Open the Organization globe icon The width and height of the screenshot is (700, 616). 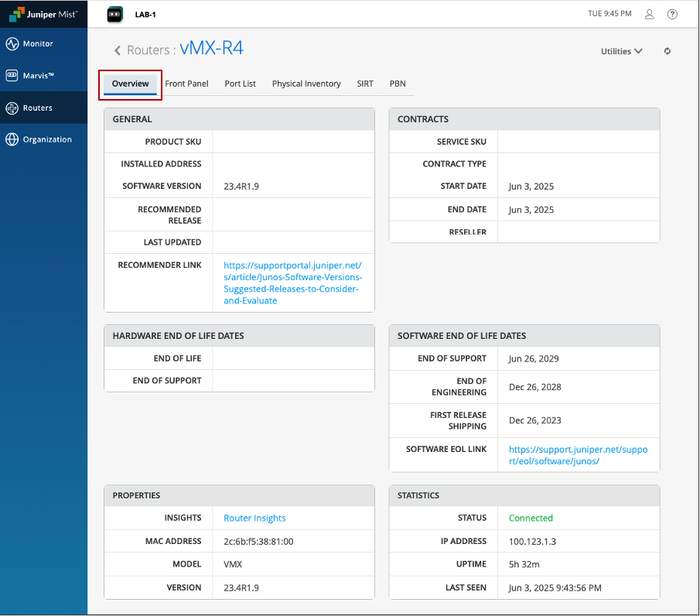click(12, 140)
